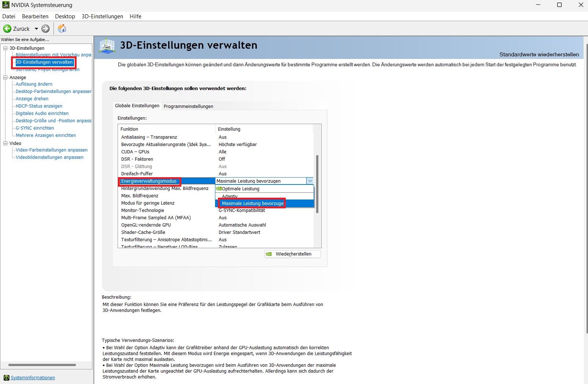
Task: Collapse the 3D-Einstellungen tree node
Action: (5, 48)
